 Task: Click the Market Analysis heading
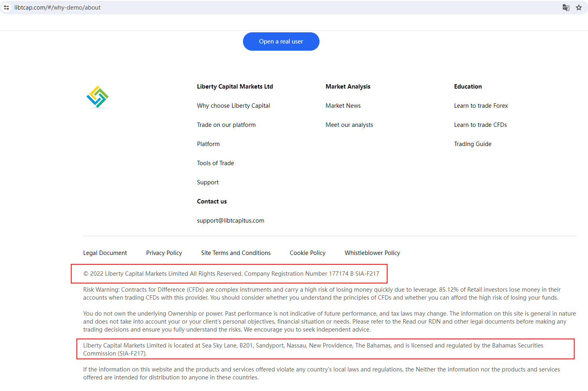click(348, 87)
